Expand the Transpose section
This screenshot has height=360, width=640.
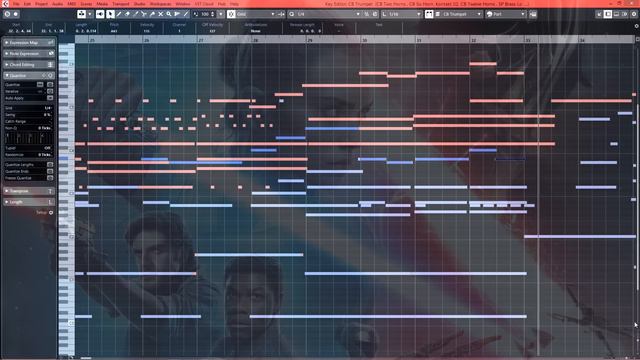tap(29, 191)
